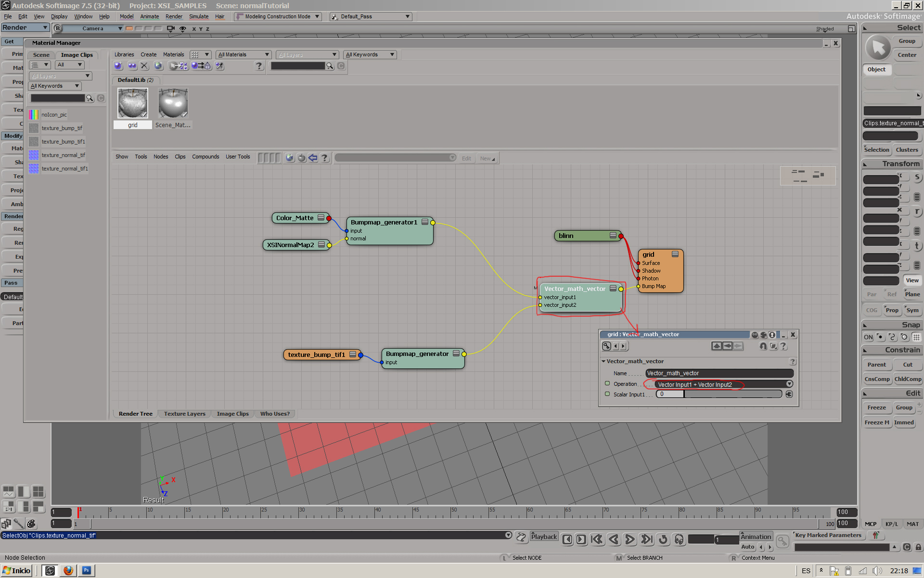Click the key icon in property editor
Viewport: 924px width, 578px height.
point(607,346)
